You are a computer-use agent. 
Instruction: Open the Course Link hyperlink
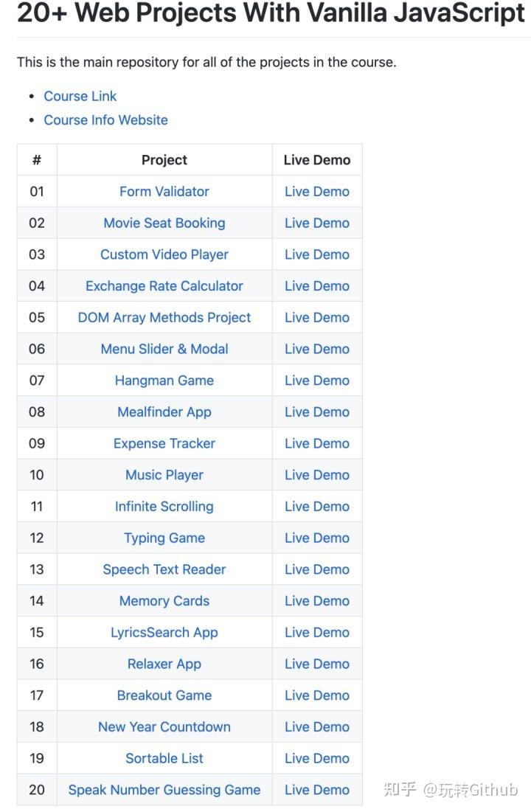click(80, 96)
